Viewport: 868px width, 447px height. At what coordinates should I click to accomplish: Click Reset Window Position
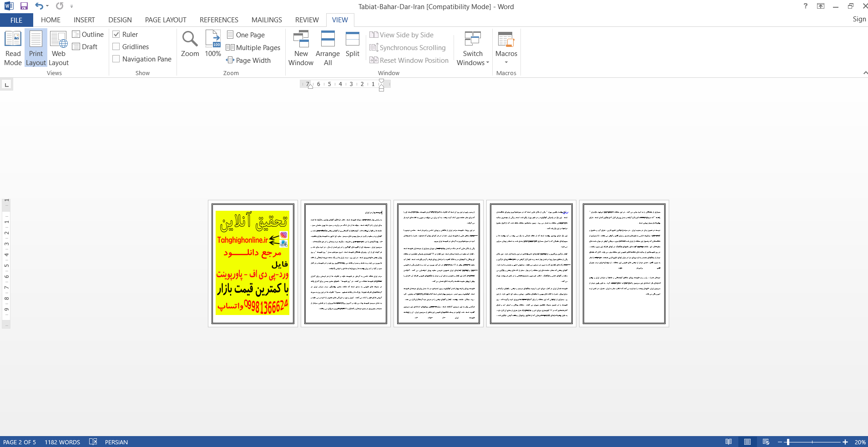(409, 61)
